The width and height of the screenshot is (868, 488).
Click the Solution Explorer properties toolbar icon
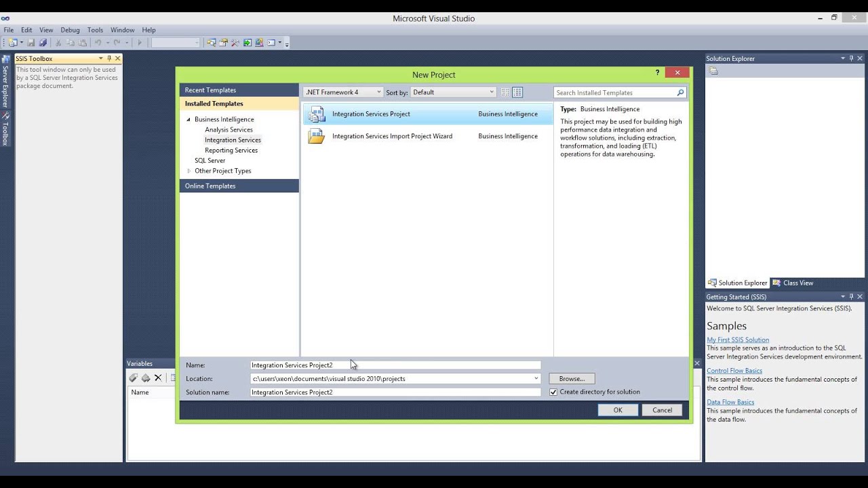[713, 70]
